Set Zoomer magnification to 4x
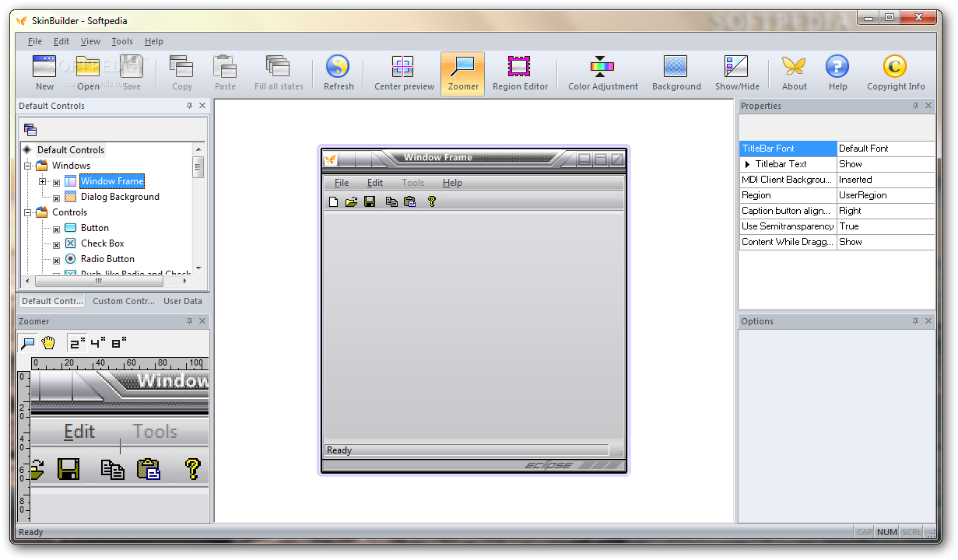This screenshot has width=958, height=560. point(98,343)
